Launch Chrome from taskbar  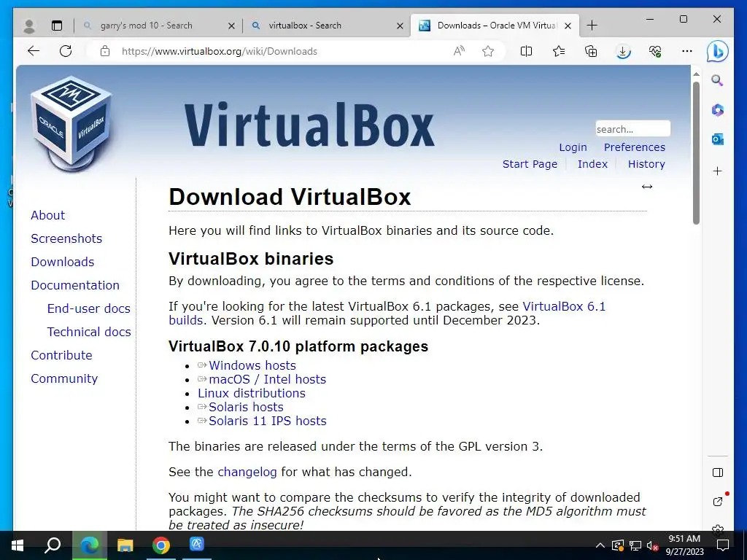[x=161, y=545]
